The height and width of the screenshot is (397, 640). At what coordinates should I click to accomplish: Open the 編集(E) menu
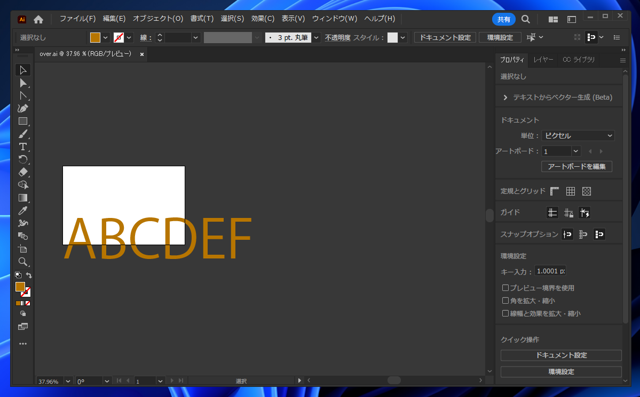[114, 19]
